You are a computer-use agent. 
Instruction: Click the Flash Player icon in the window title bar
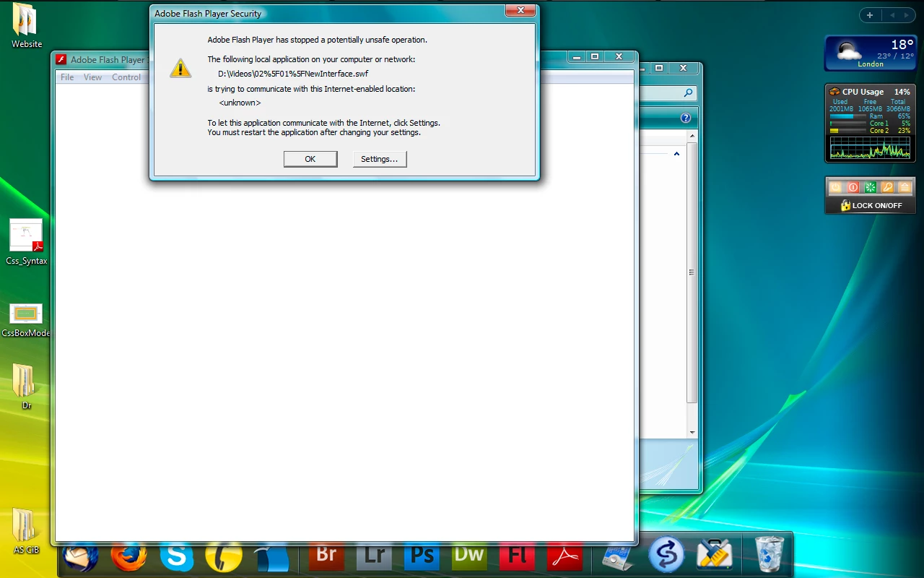[x=62, y=59]
